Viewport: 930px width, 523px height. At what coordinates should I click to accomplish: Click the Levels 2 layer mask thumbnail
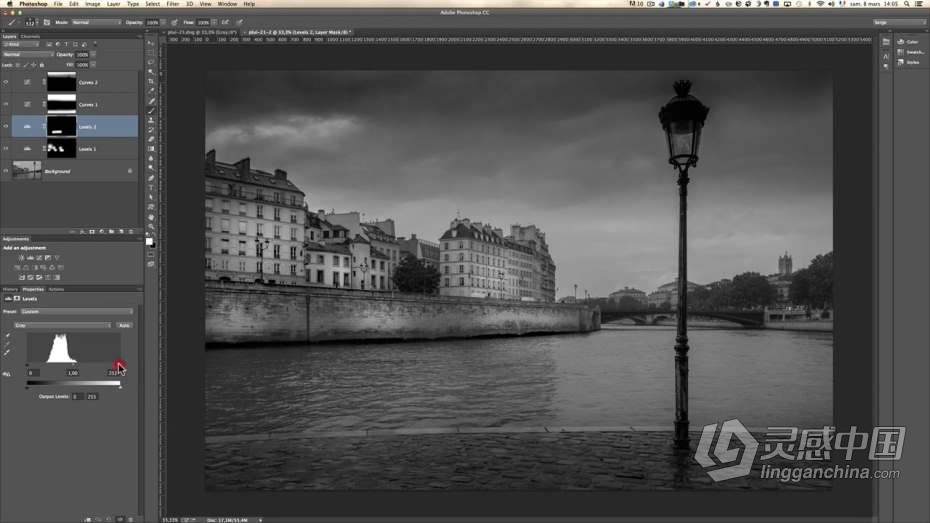coord(62,126)
